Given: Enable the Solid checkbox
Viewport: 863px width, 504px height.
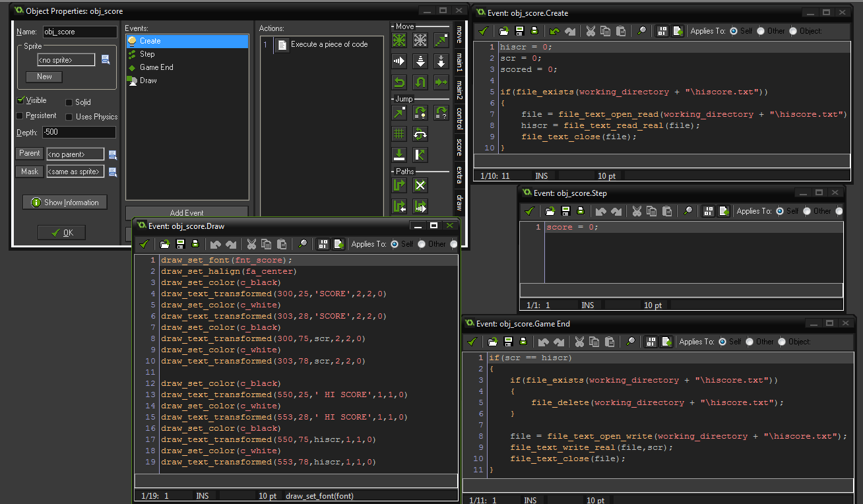Looking at the screenshot, I should (x=69, y=102).
